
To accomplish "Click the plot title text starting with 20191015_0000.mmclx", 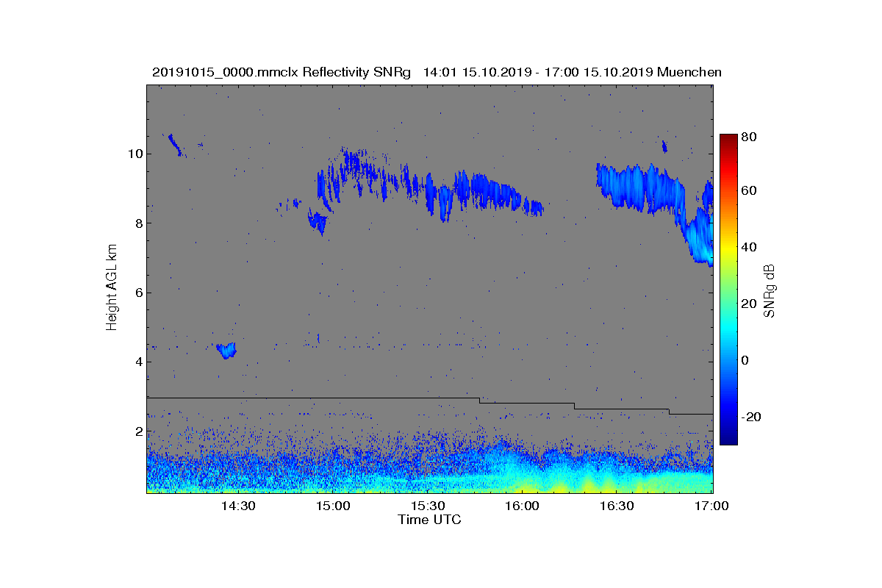I will point(437,72).
